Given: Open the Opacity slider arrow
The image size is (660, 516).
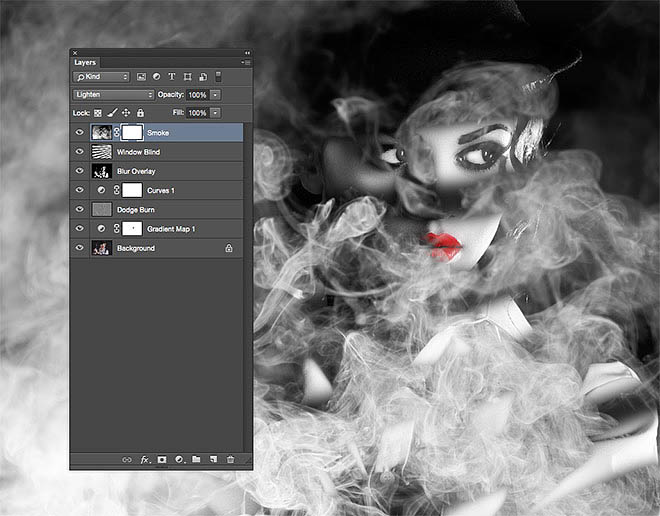Looking at the screenshot, I should pyautogui.click(x=215, y=95).
